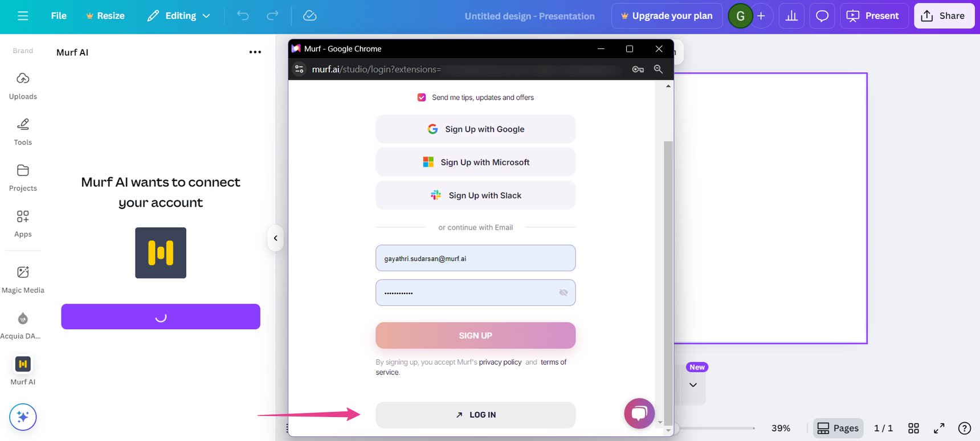This screenshot has height=441, width=980.
Task: Open the comments speech bubble icon
Action: point(822,16)
